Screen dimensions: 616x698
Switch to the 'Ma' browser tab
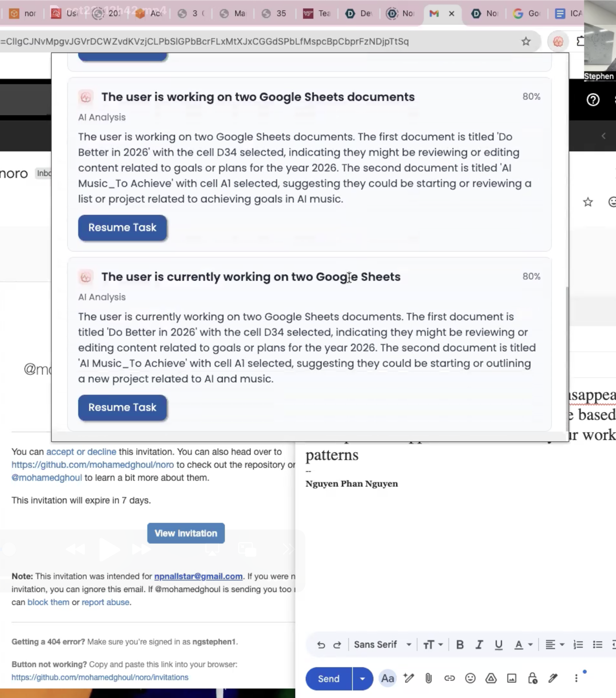(233, 13)
